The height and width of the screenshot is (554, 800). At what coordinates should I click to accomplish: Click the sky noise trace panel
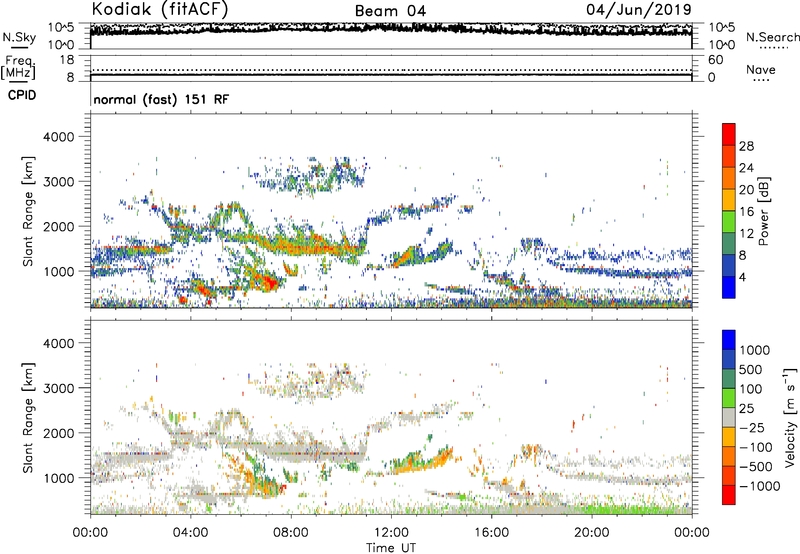pyautogui.click(x=391, y=36)
